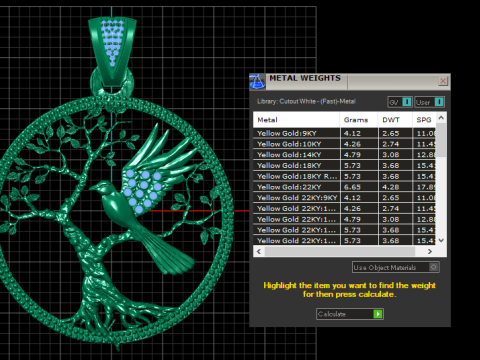The height and width of the screenshot is (360, 480).
Task: Select the Yellow Gold:9KY row
Action: 344,133
